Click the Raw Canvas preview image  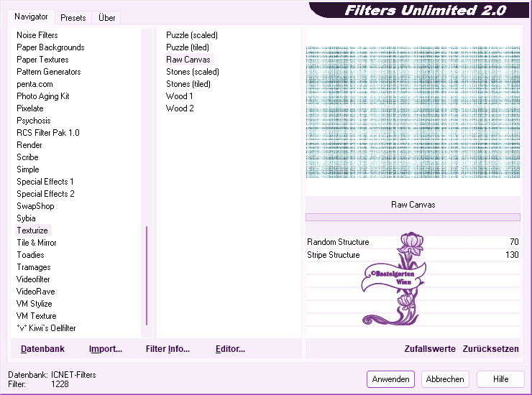tap(413, 112)
